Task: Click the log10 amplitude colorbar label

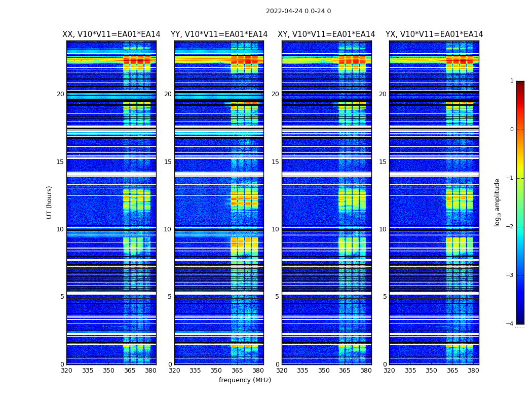Action: pyautogui.click(x=498, y=202)
